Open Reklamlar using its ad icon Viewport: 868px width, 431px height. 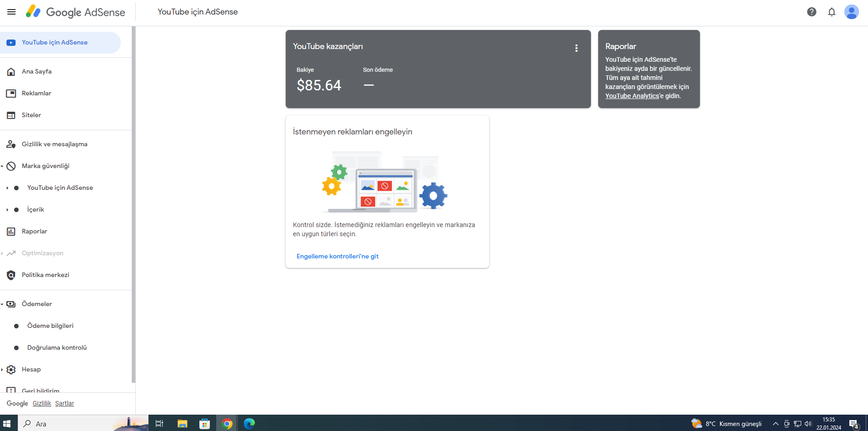pyautogui.click(x=11, y=94)
